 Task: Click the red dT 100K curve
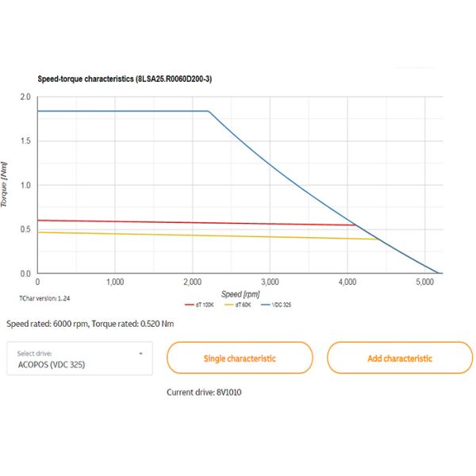[198, 222]
